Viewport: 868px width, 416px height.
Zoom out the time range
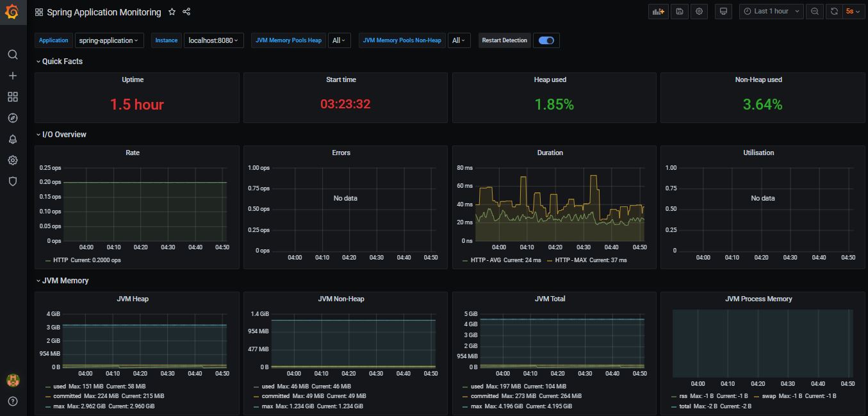(x=814, y=11)
